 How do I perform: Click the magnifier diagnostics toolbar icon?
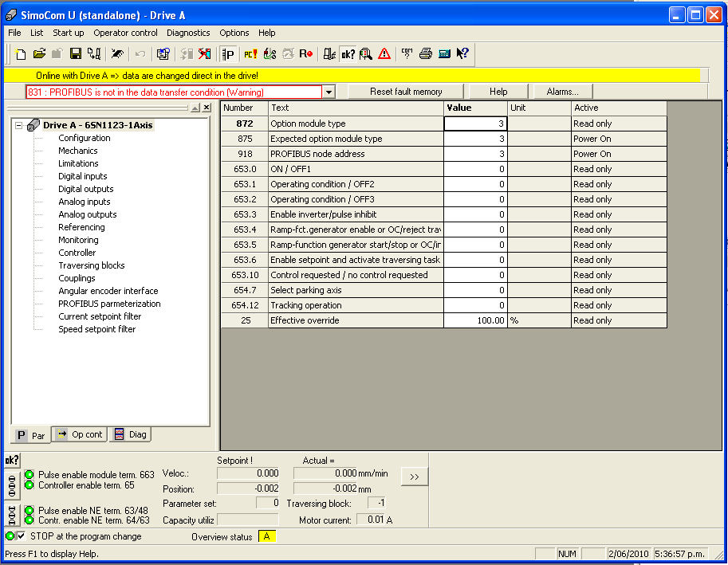366,54
